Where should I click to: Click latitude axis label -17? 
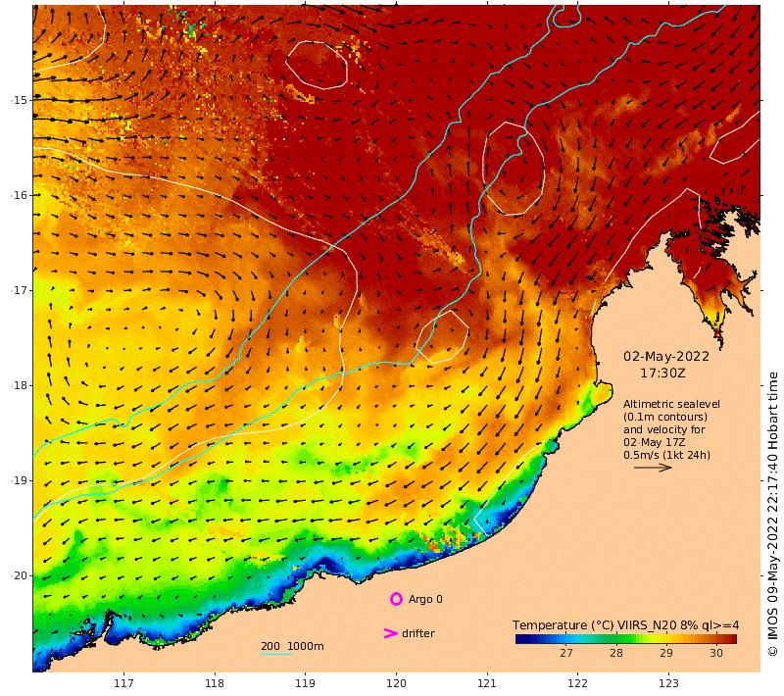pyautogui.click(x=19, y=290)
